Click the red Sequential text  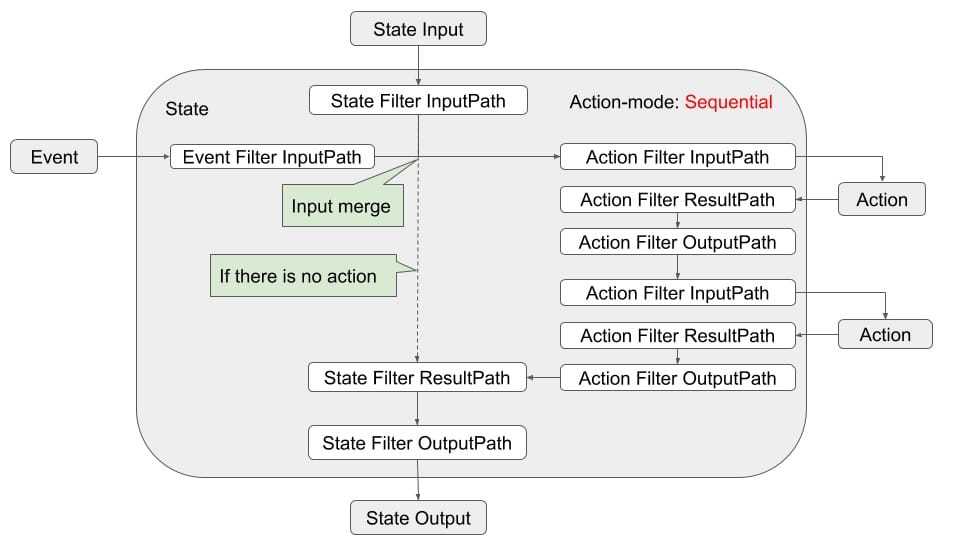click(728, 102)
